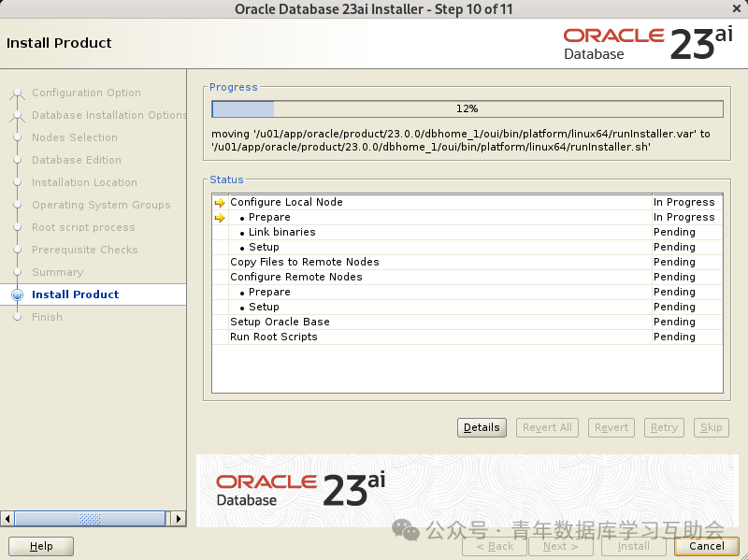This screenshot has height=560, width=748.
Task: Click the Configuration Option step marker icon
Action: pos(17,93)
